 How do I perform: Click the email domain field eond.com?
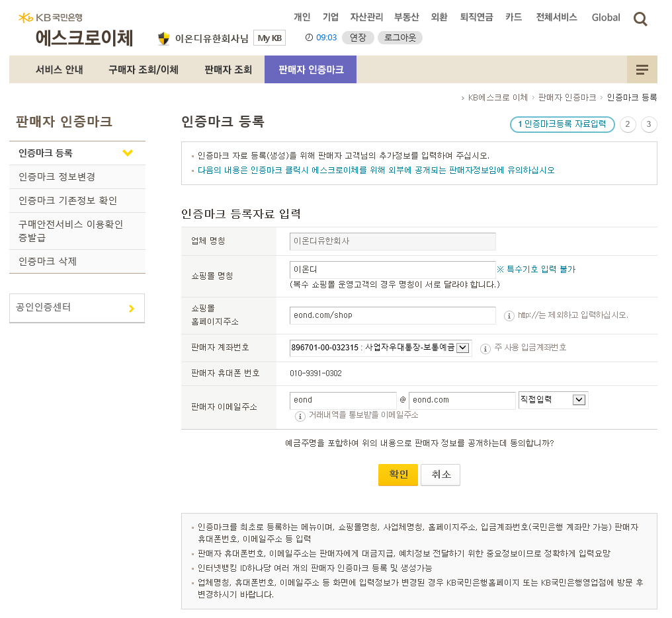pyautogui.click(x=462, y=400)
